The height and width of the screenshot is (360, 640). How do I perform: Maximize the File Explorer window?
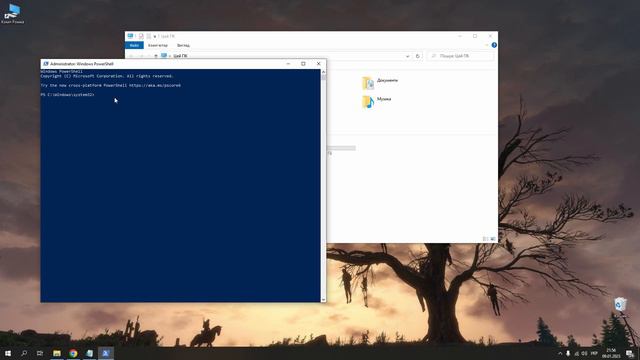pos(475,36)
